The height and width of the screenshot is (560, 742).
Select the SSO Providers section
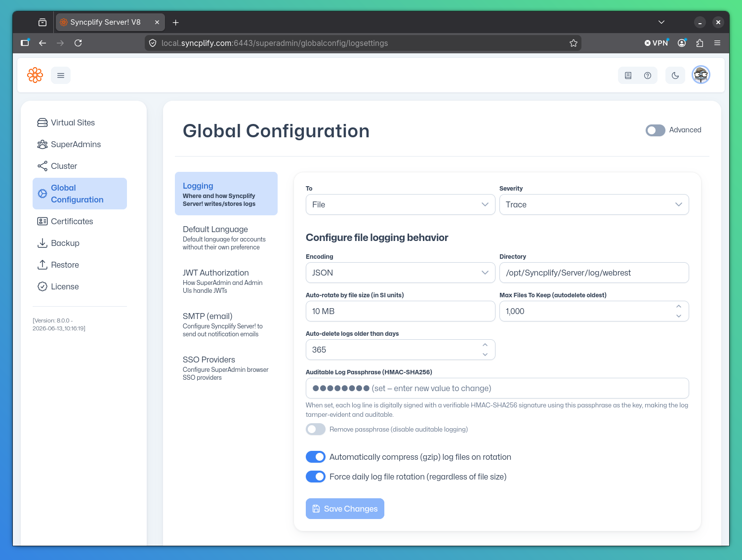(226, 367)
